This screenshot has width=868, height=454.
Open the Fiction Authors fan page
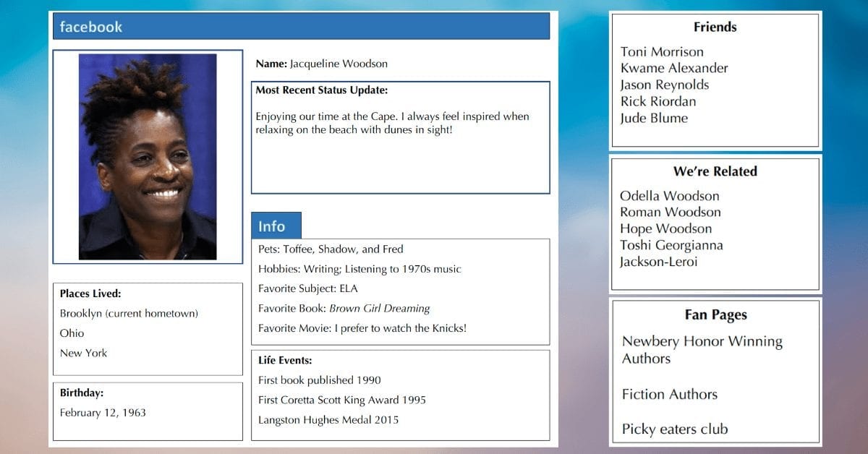coord(669,395)
